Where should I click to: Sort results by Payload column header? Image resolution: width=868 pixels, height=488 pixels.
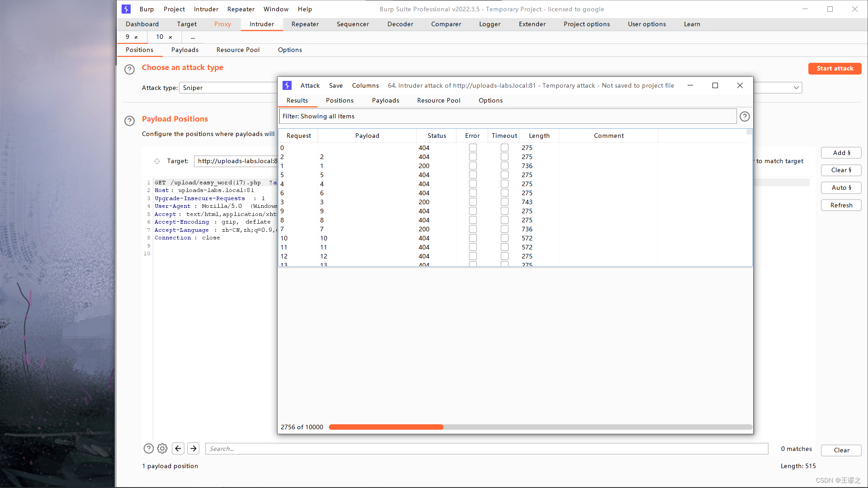pyautogui.click(x=367, y=136)
